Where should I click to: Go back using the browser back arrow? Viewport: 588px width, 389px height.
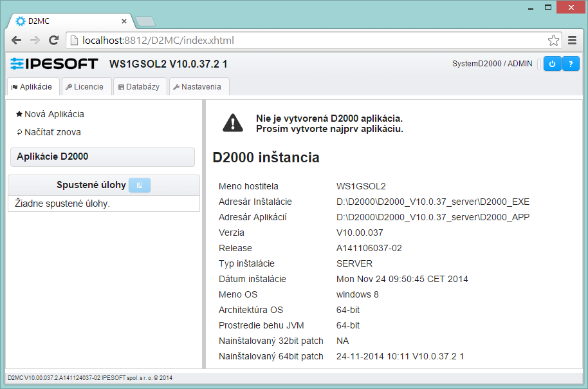click(17, 41)
